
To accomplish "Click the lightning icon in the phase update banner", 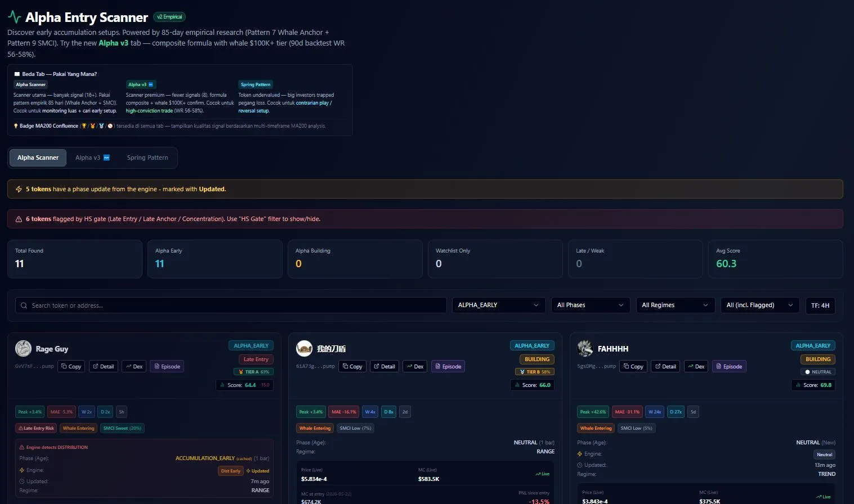I will click(x=19, y=189).
